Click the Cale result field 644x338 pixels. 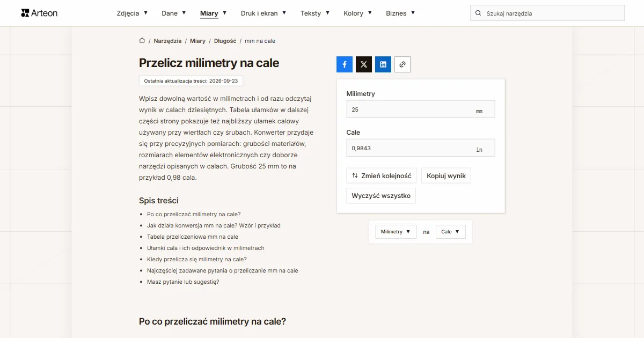[421, 148]
